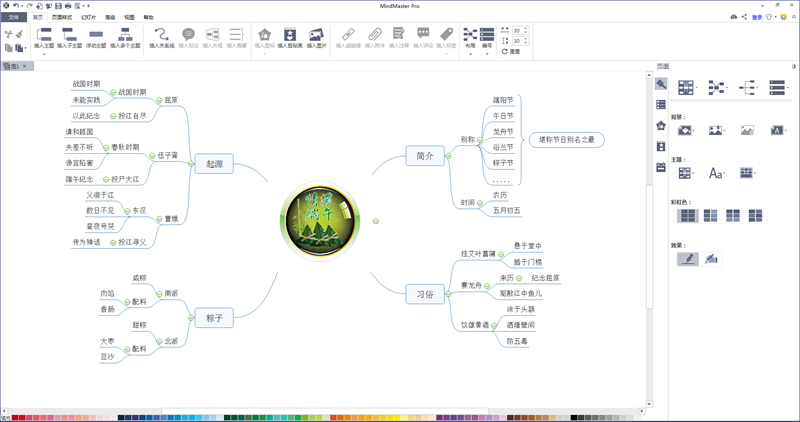This screenshot has width=800, height=422.
Task: Click the 重置 reset button
Action: click(x=512, y=51)
